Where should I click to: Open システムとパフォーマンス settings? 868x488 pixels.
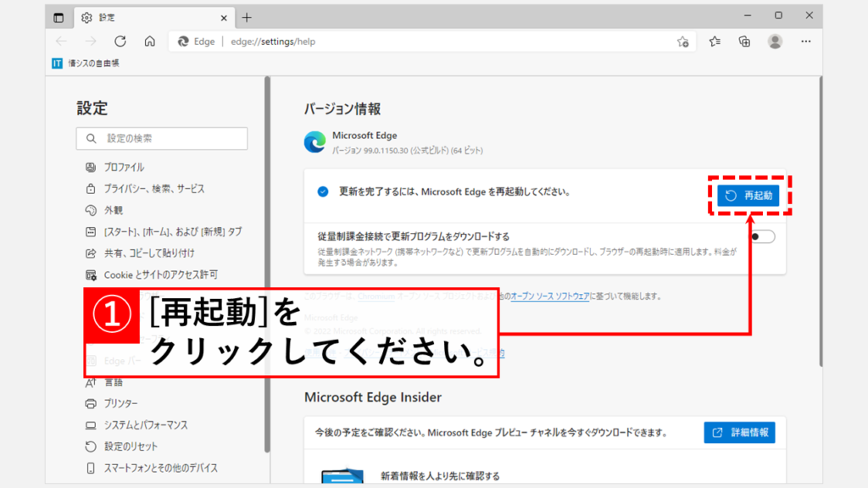pos(145,424)
